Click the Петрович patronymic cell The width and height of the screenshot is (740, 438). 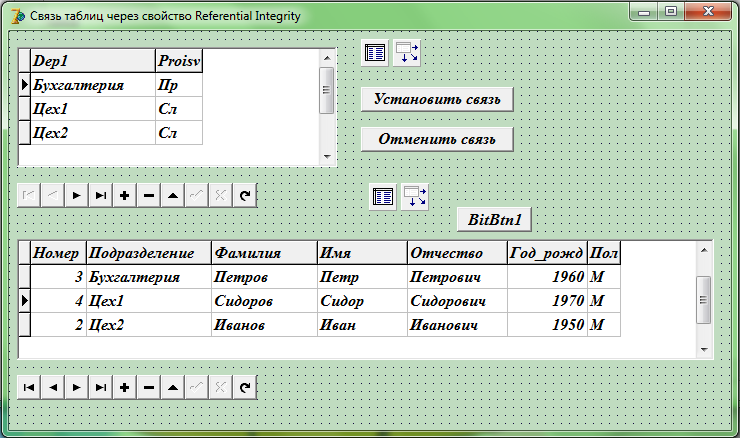point(457,277)
